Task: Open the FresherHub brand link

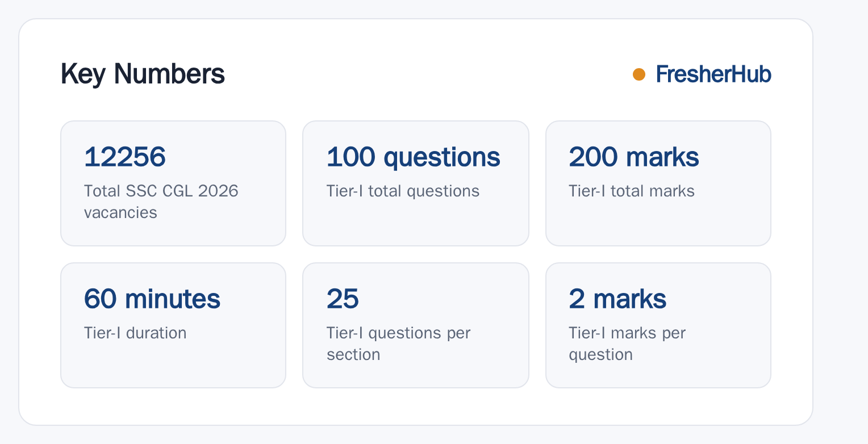Action: pyautogui.click(x=713, y=74)
